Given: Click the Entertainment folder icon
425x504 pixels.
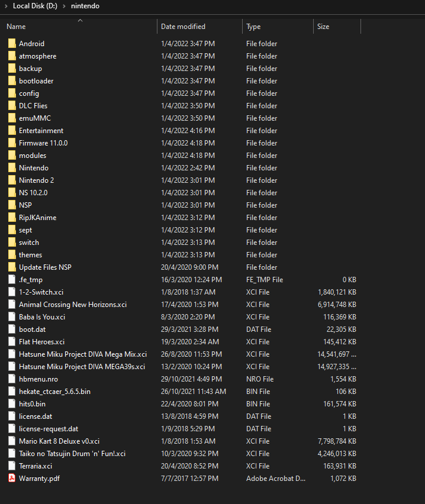Looking at the screenshot, I should coord(12,131).
